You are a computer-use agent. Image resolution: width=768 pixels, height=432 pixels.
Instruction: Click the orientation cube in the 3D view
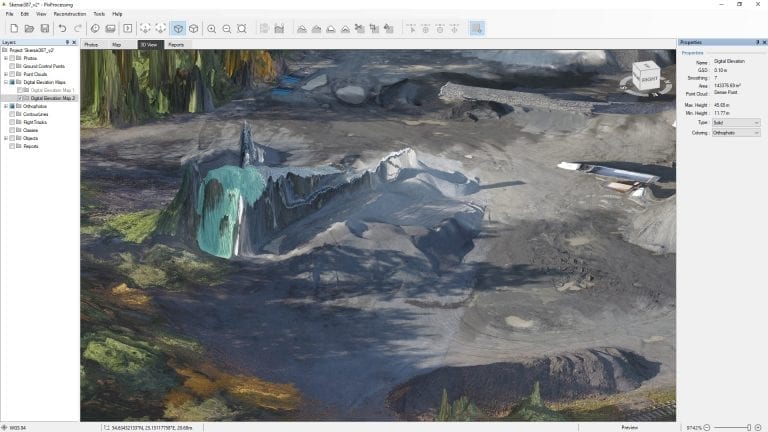click(646, 76)
